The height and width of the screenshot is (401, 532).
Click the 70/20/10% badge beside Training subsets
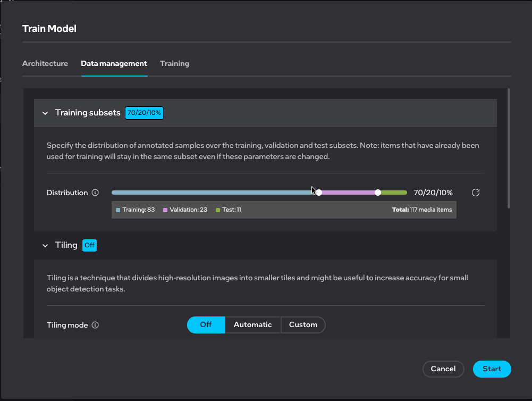(x=144, y=113)
